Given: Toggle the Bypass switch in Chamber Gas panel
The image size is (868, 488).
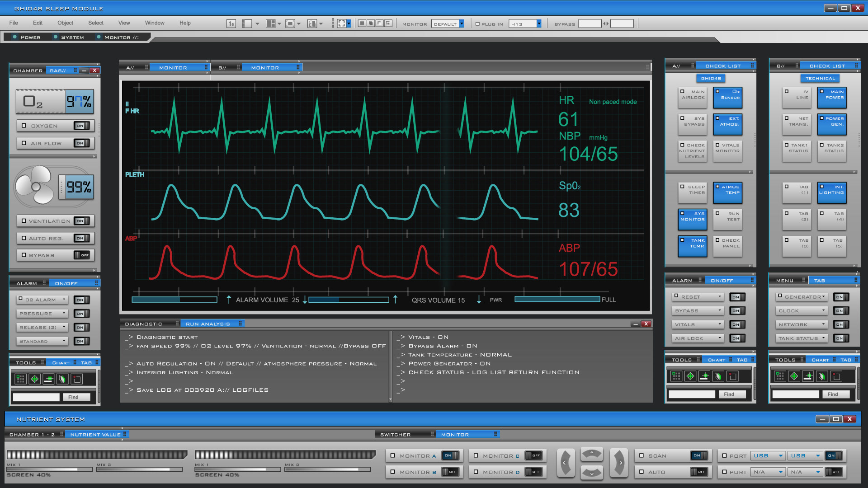Looking at the screenshot, I should [x=82, y=255].
